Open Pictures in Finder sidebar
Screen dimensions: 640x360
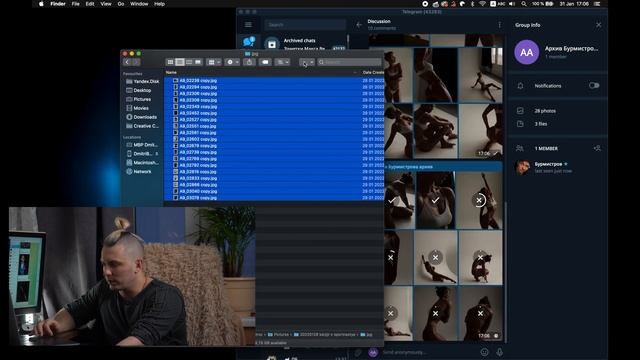(139, 99)
